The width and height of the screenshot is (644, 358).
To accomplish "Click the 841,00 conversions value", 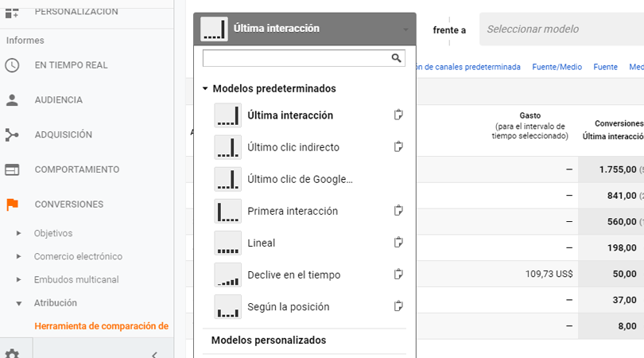I will [x=622, y=196].
